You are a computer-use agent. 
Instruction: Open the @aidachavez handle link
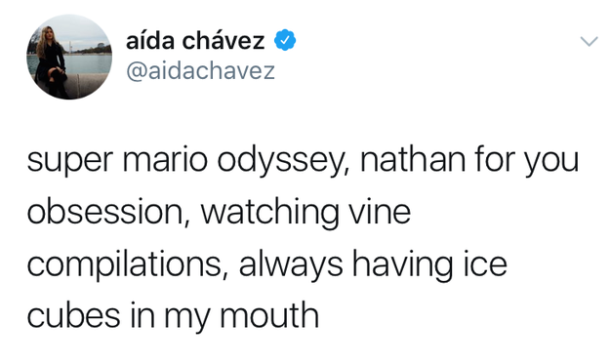[x=201, y=71]
